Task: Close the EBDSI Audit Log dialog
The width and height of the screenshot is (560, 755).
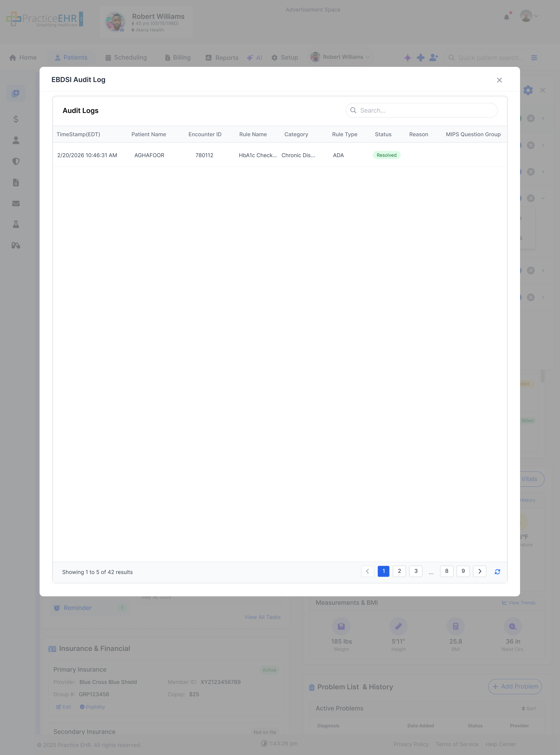Action: (499, 80)
